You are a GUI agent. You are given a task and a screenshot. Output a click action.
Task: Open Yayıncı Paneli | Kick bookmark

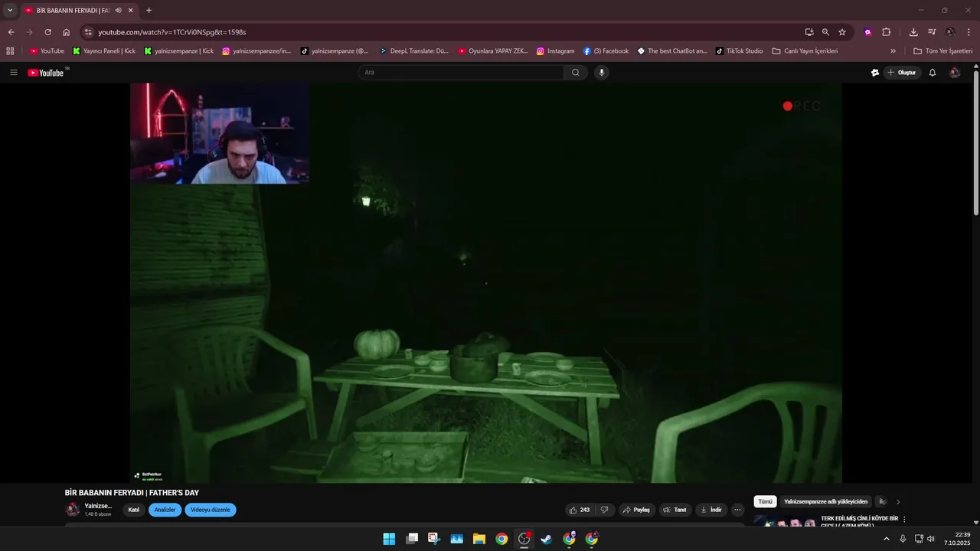[104, 51]
